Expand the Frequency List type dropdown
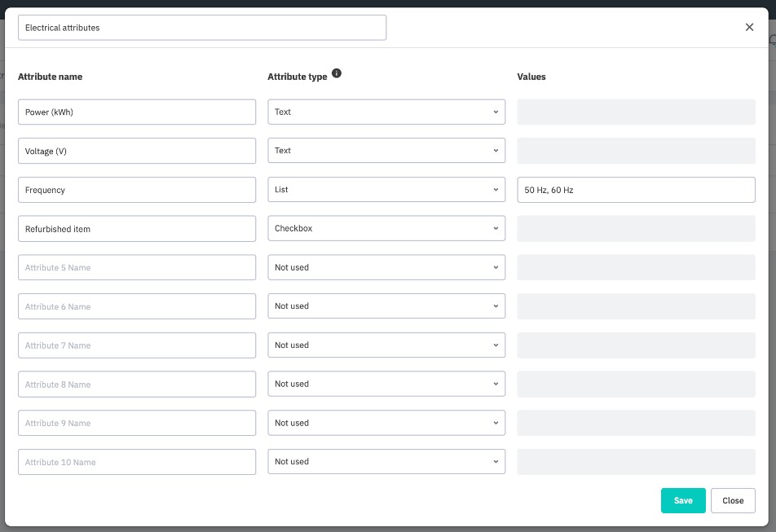 click(x=386, y=190)
